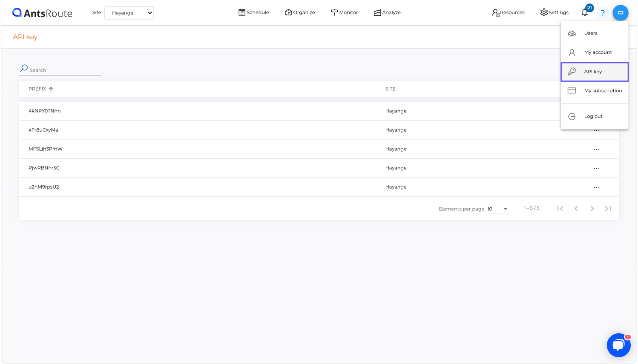The height and width of the screenshot is (364, 638).
Task: Open the Schedule section
Action: (x=254, y=12)
